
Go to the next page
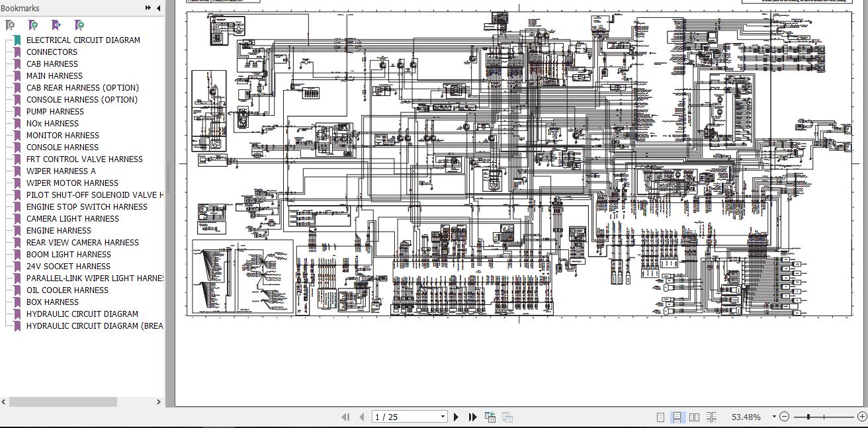(456, 417)
